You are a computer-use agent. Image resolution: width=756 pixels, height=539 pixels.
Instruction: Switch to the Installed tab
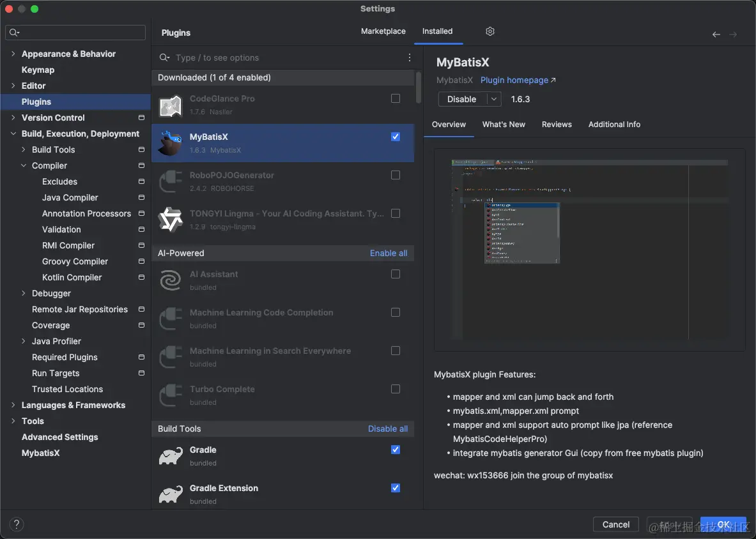(x=437, y=31)
